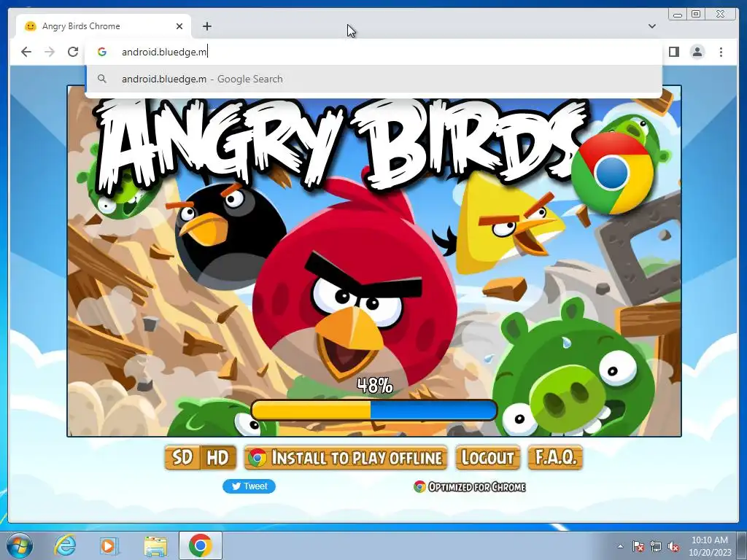Click the network status tray icon
This screenshot has width=747, height=560.
pyautogui.click(x=656, y=546)
